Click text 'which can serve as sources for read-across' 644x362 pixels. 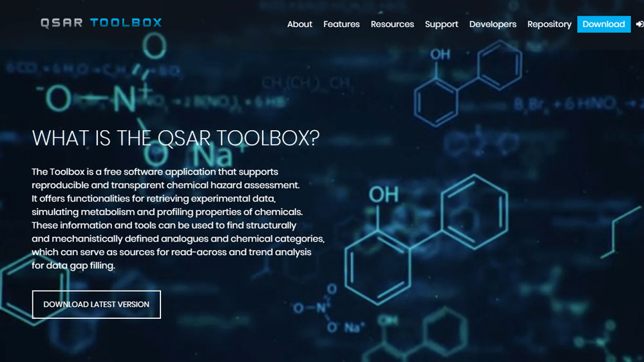(129, 252)
